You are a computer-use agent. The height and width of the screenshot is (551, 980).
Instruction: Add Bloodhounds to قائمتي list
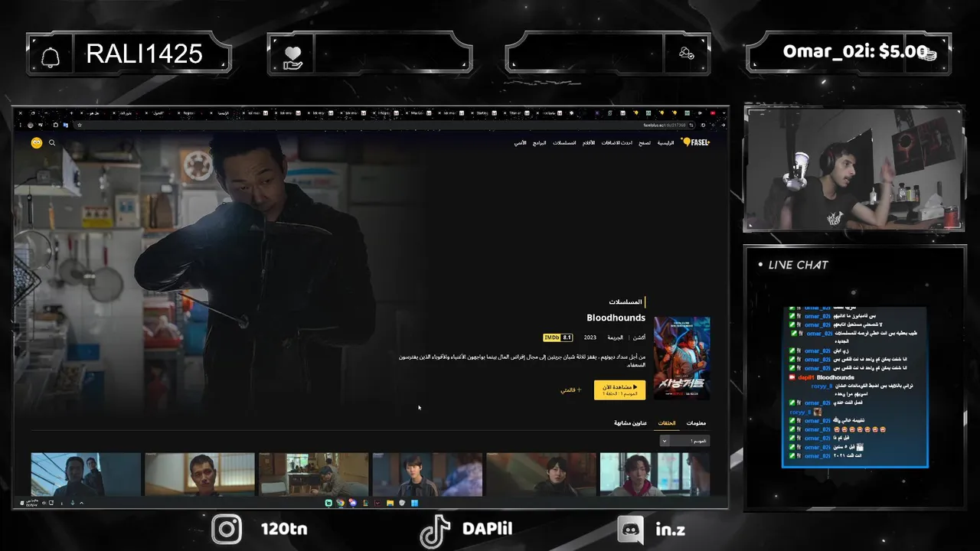[571, 390]
